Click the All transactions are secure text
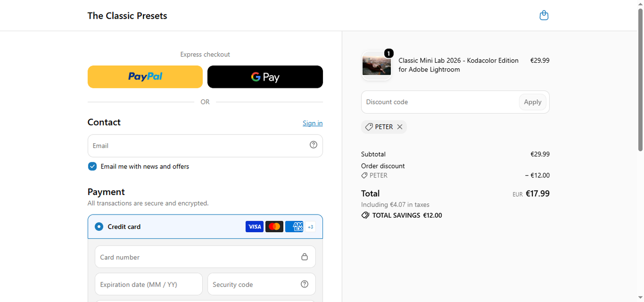This screenshot has height=302, width=644. [x=148, y=204]
